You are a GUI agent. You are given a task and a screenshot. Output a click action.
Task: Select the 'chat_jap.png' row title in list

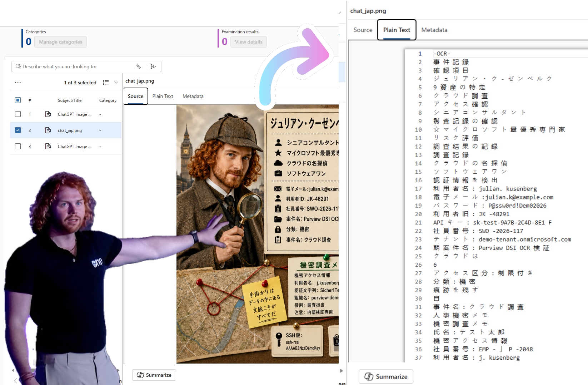tap(70, 130)
